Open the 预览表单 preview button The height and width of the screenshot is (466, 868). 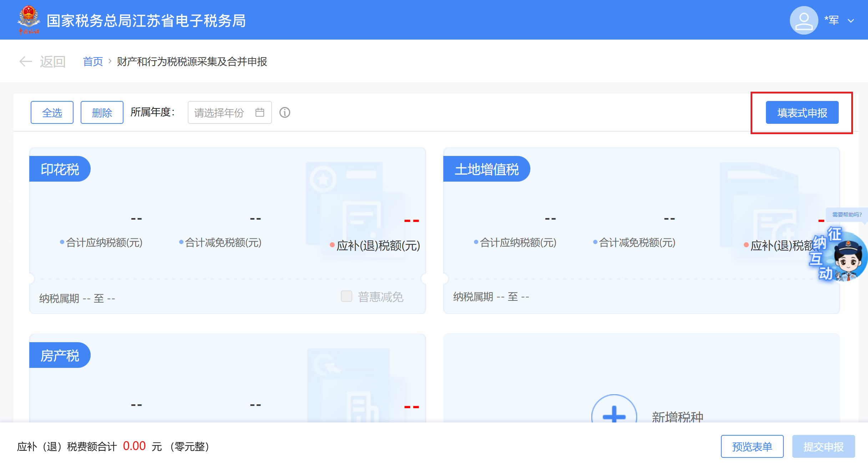(x=752, y=446)
